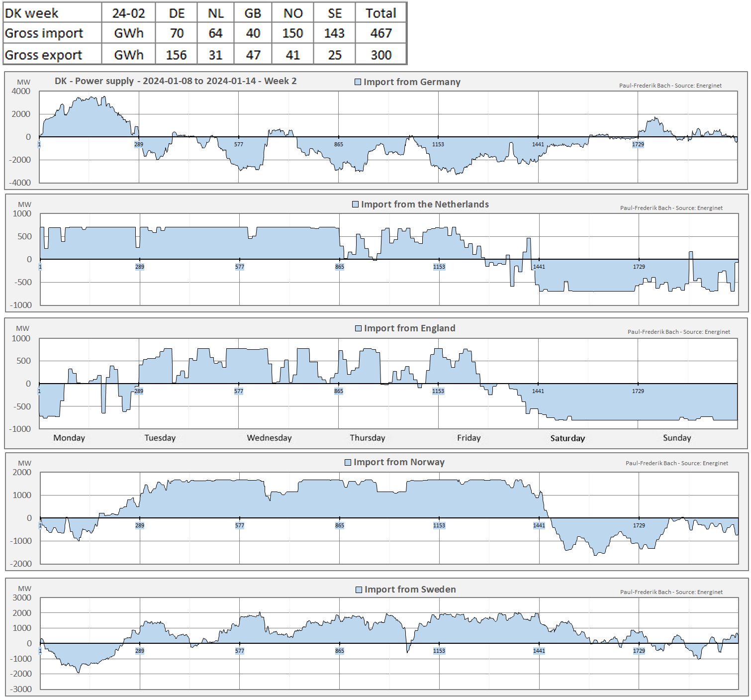Select the DK week header cell

coord(31,13)
